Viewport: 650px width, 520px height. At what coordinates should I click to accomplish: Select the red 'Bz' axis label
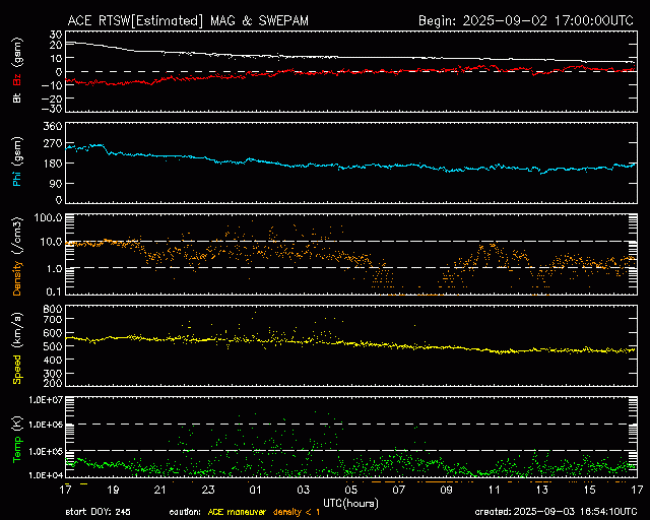click(x=17, y=80)
